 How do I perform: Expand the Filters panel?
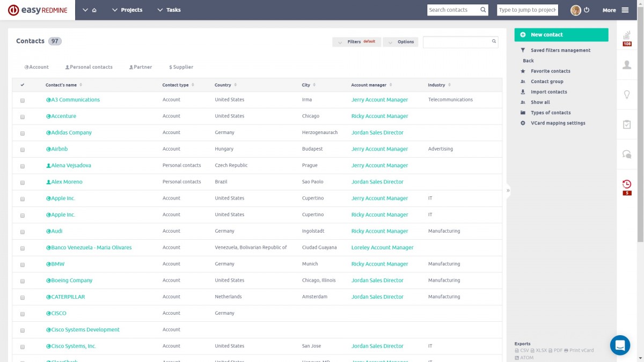(x=357, y=42)
